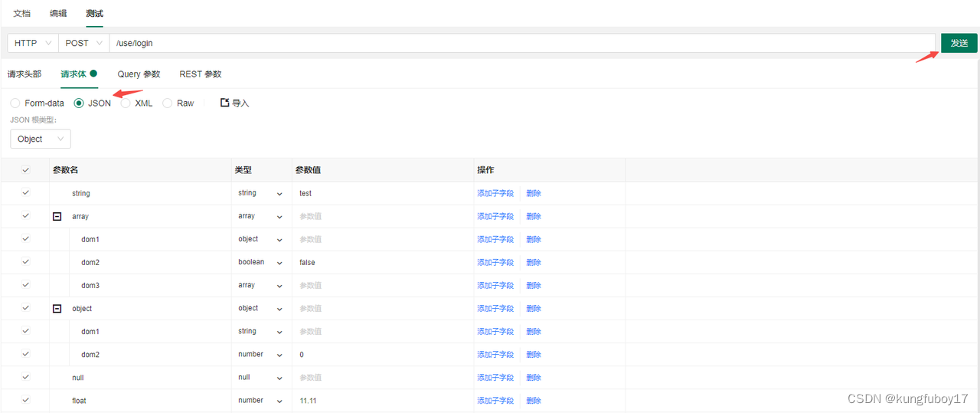Click the 参数值 column header

[308, 170]
